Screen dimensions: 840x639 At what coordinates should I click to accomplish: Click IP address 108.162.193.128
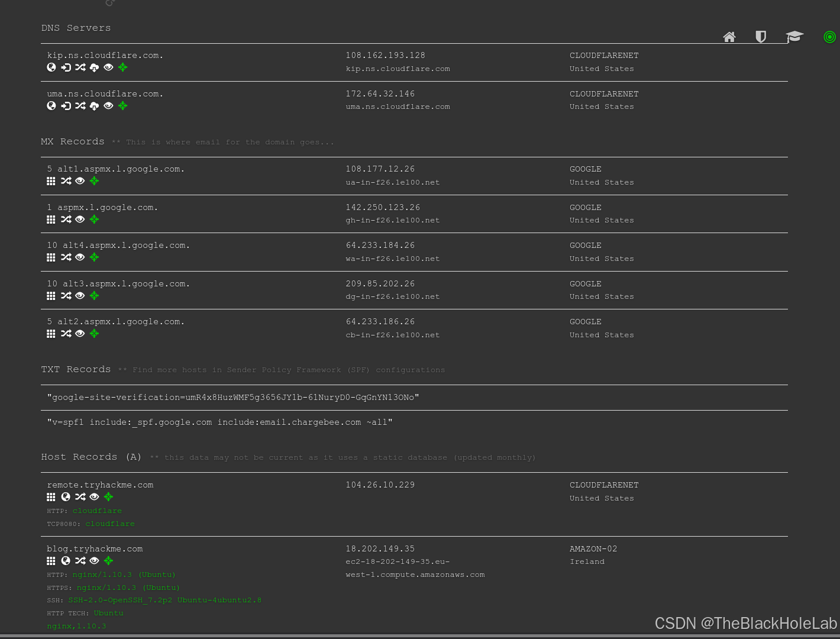pyautogui.click(x=386, y=56)
